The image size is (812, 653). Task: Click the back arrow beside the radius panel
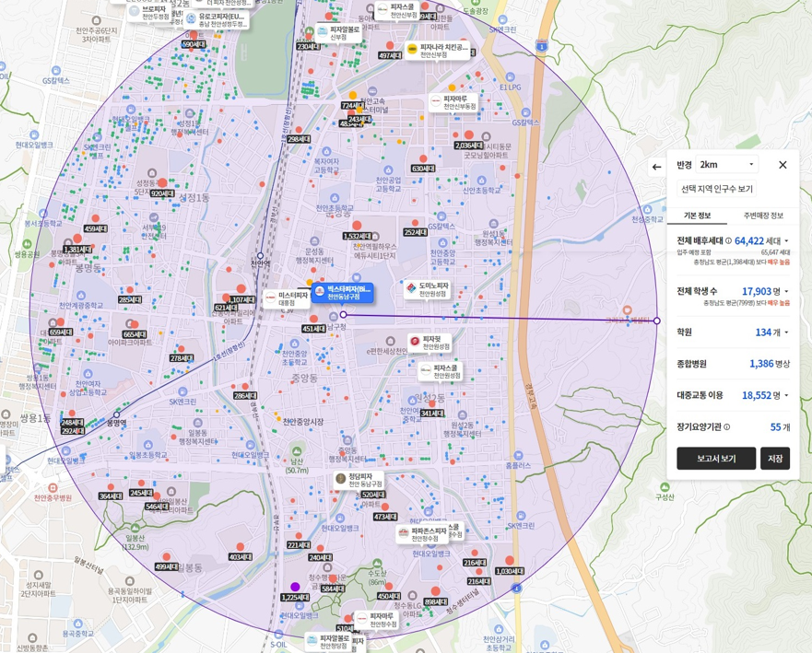[x=656, y=167]
